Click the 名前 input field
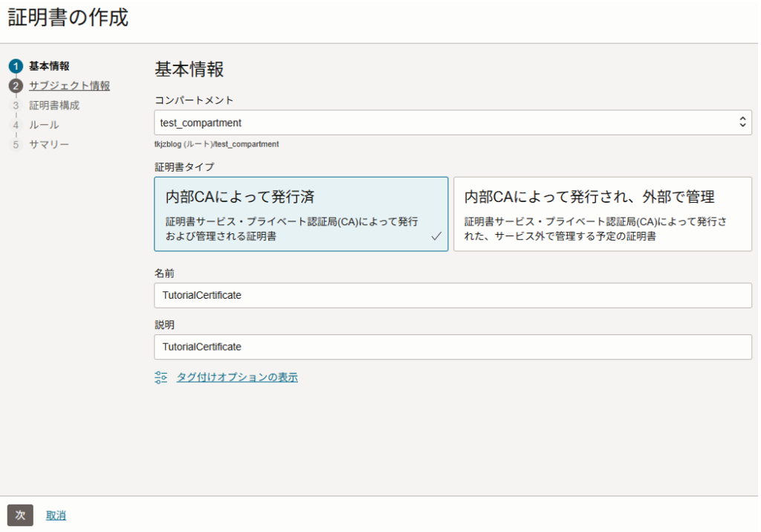Viewport: 761px width, 532px height. (453, 295)
